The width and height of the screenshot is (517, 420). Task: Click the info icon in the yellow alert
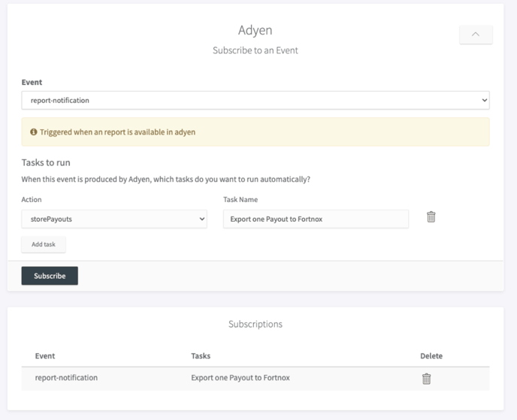[x=34, y=132]
